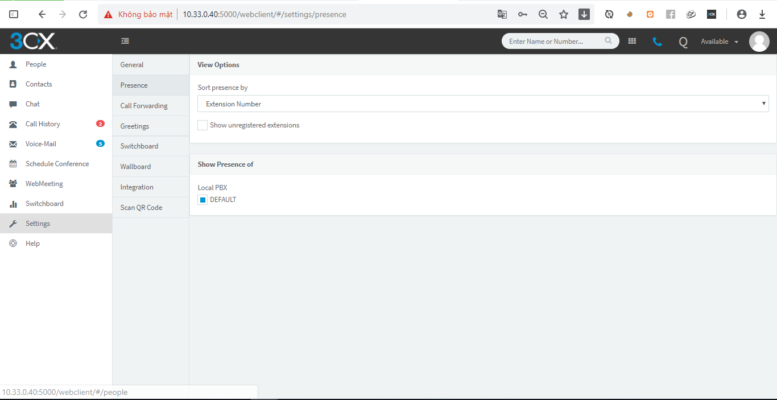Switch to Call Forwarding settings tab
Image resolution: width=777 pixels, height=400 pixels.
coord(144,105)
